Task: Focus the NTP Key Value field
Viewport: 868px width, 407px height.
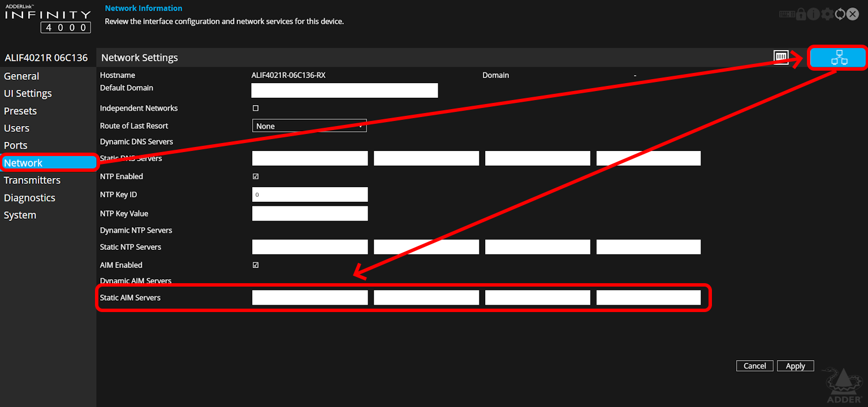Action: [x=310, y=213]
